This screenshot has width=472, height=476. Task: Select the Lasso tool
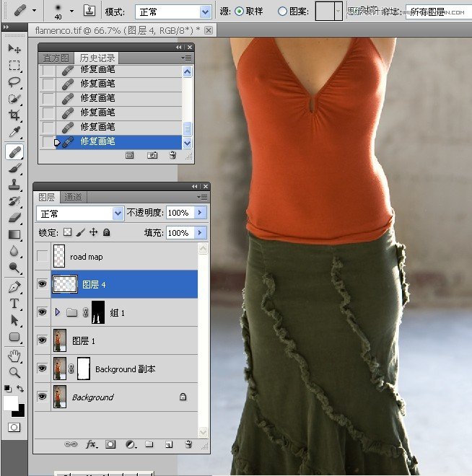coord(14,81)
